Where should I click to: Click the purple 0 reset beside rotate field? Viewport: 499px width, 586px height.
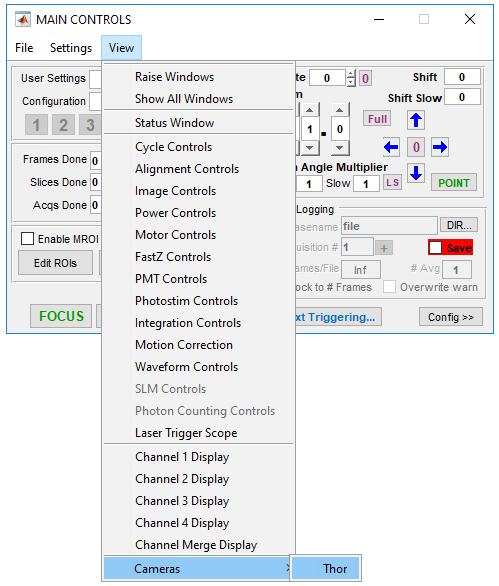tap(365, 78)
